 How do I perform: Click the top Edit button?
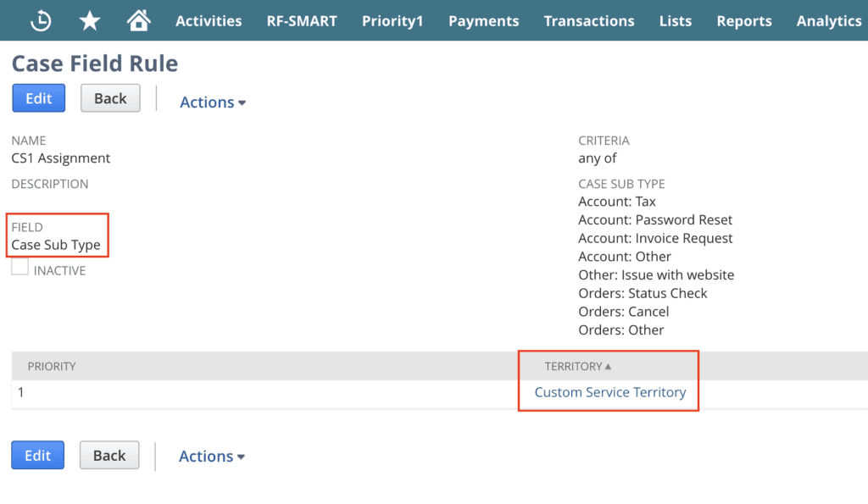(38, 98)
